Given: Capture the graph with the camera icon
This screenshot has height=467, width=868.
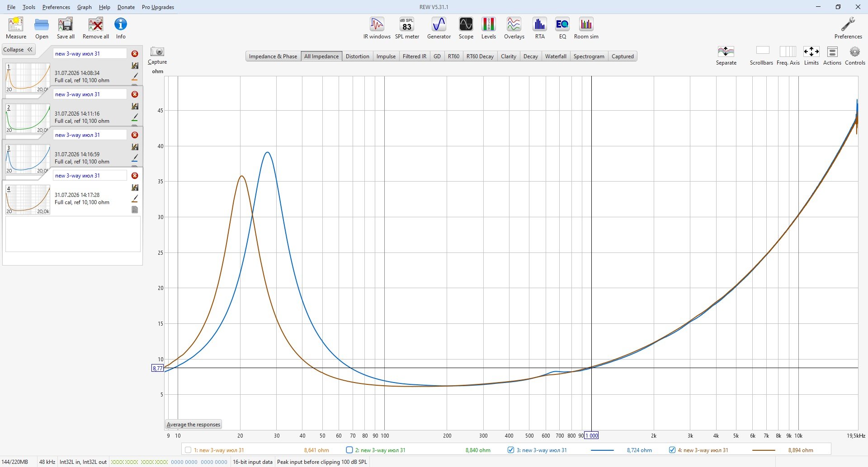Looking at the screenshot, I should (157, 51).
